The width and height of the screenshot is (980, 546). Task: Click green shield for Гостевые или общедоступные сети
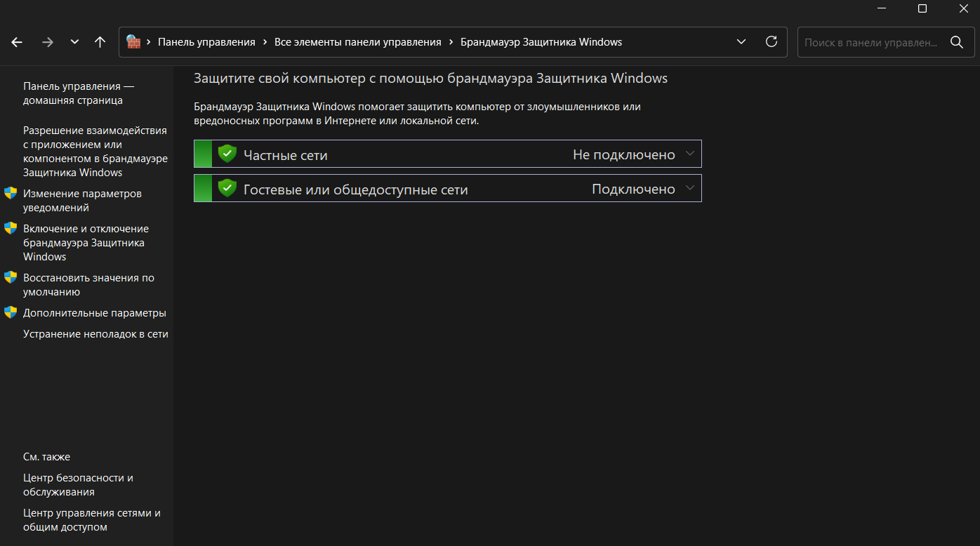click(x=227, y=188)
